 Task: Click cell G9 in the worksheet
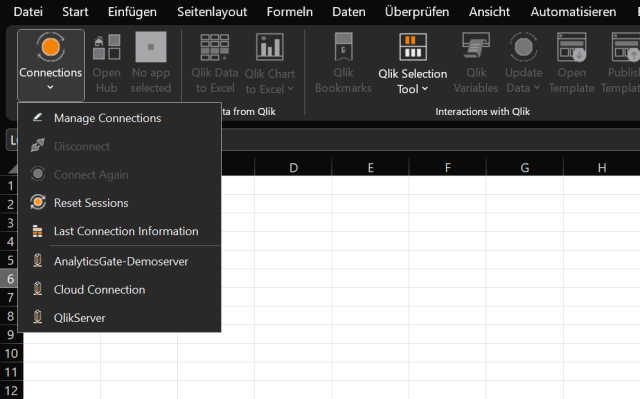pos(524,334)
